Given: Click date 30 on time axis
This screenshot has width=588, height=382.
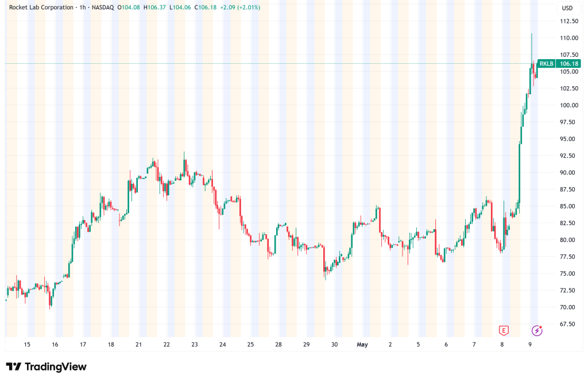Looking at the screenshot, I should coord(335,345).
